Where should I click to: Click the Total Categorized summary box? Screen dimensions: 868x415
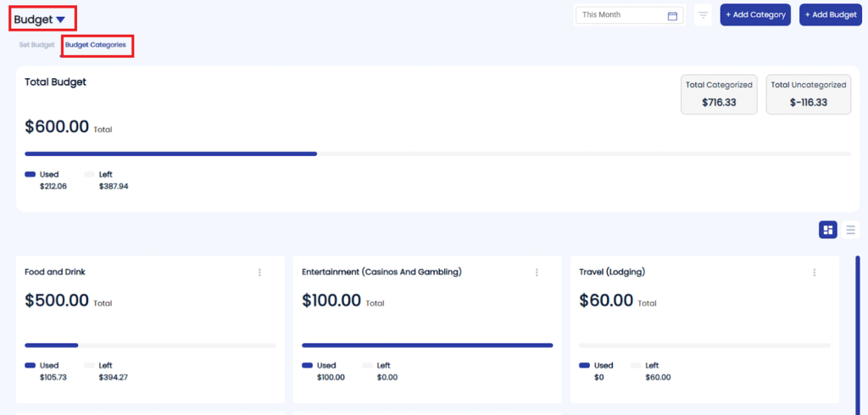coord(718,93)
